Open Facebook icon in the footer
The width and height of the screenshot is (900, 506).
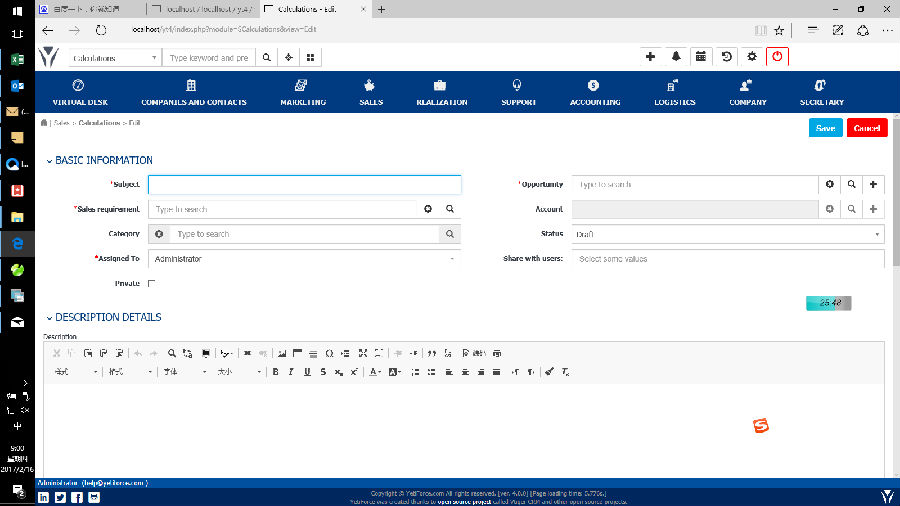(x=77, y=497)
